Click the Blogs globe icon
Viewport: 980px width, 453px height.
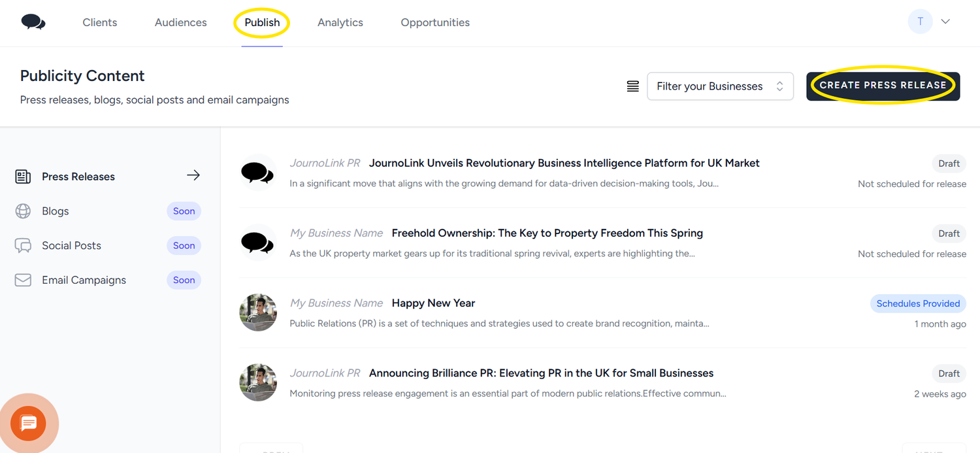pyautogui.click(x=23, y=211)
